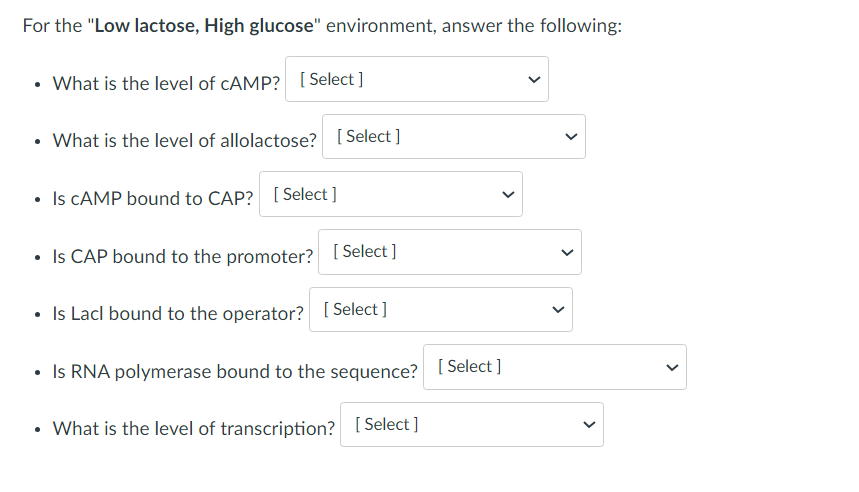Click 'What is the level of transcription?' text

point(193,428)
